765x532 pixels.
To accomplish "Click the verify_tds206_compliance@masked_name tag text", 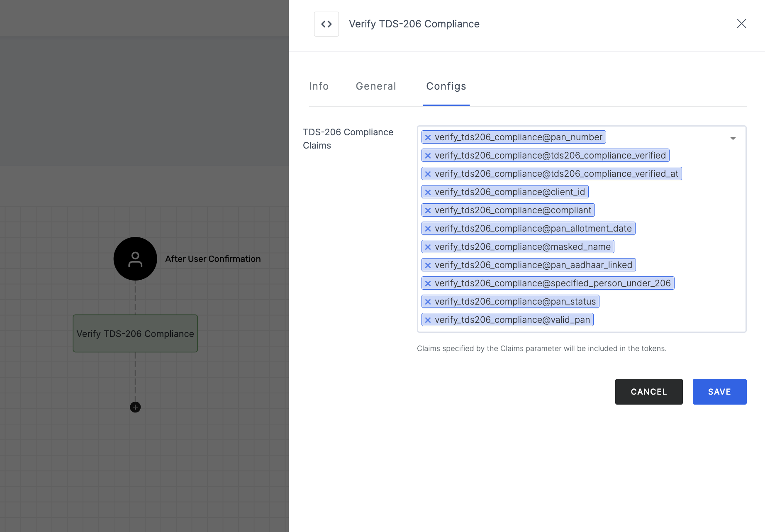I will point(523,247).
